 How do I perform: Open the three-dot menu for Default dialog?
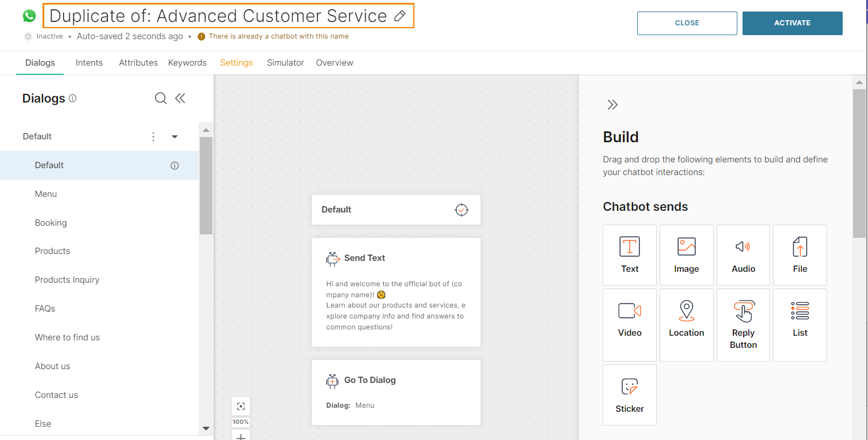tap(153, 136)
